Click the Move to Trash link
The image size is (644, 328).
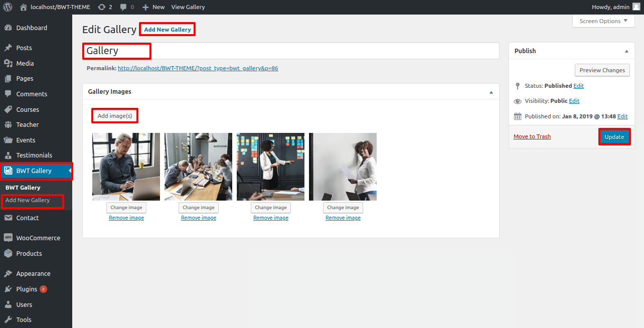tap(532, 136)
